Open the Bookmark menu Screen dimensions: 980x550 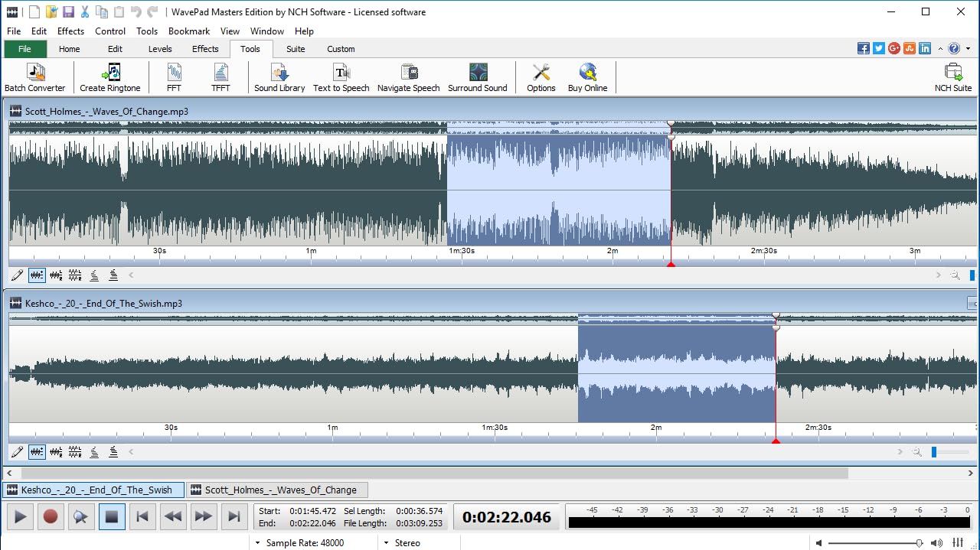click(188, 31)
